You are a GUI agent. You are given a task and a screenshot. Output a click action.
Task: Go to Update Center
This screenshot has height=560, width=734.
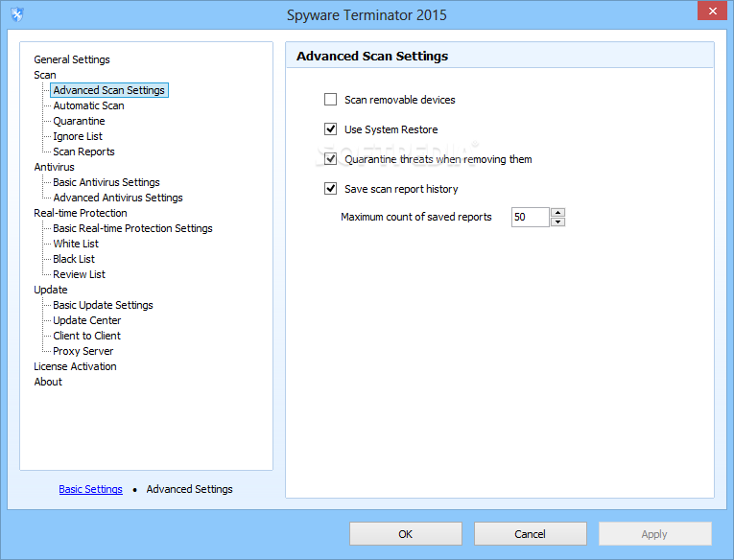coord(87,320)
